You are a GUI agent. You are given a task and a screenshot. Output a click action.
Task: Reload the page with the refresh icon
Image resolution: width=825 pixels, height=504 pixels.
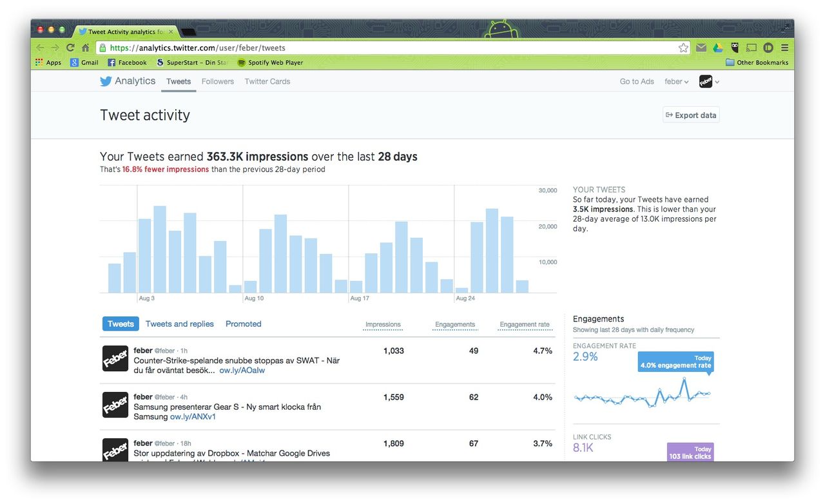pyautogui.click(x=70, y=48)
